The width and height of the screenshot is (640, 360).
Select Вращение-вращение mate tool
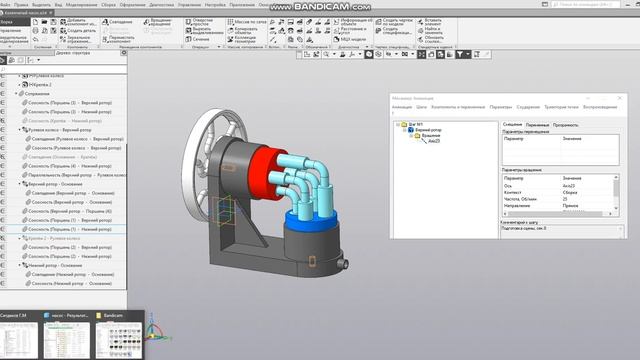[158, 22]
